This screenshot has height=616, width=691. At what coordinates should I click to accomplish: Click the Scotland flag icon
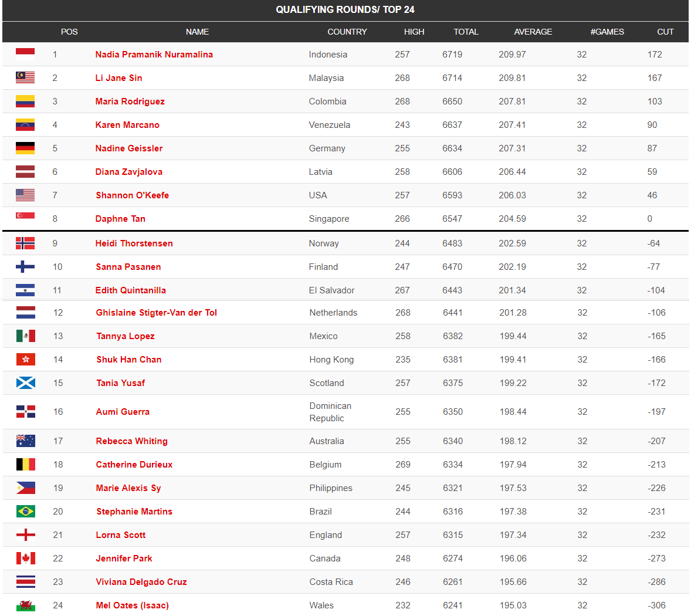pyautogui.click(x=26, y=383)
